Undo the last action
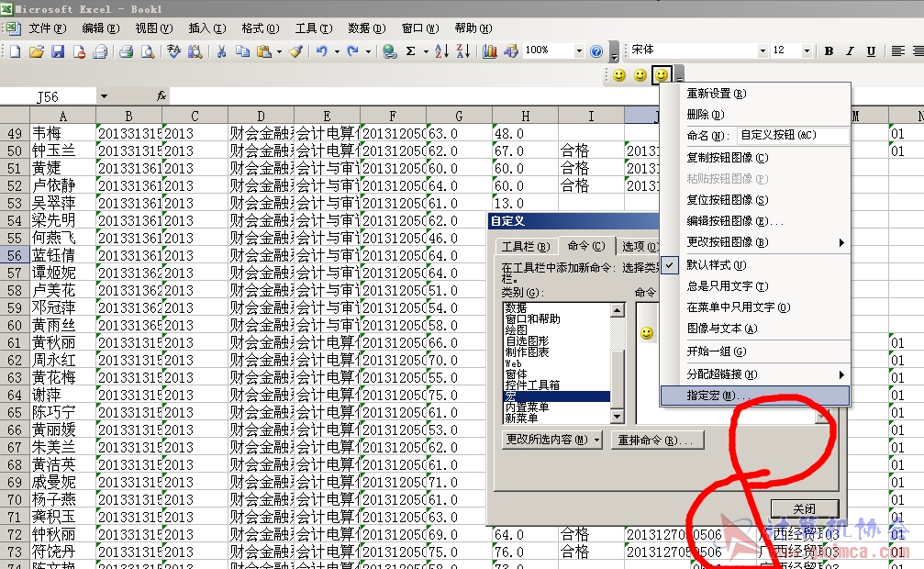 [x=322, y=51]
